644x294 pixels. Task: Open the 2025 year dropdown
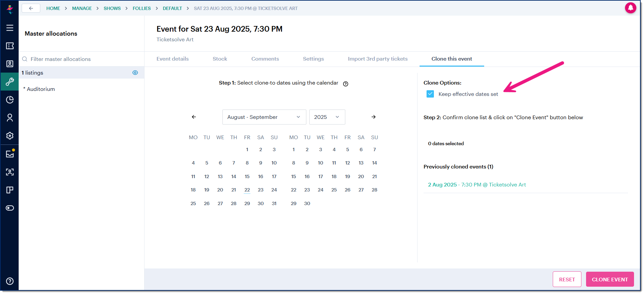tap(327, 117)
